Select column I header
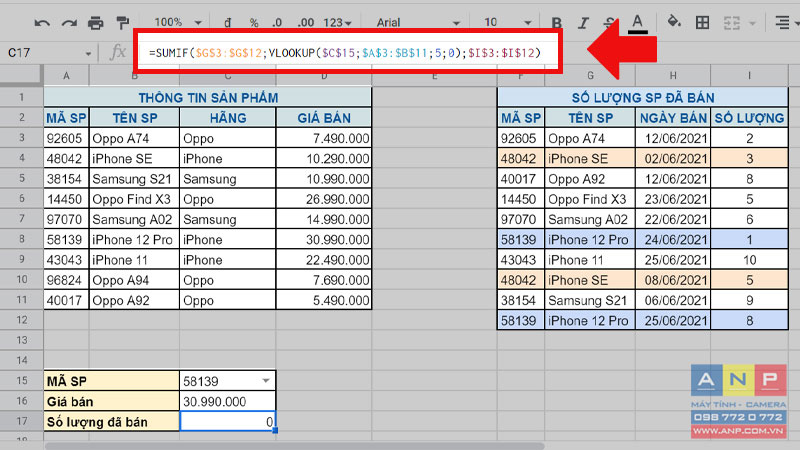 (x=749, y=76)
